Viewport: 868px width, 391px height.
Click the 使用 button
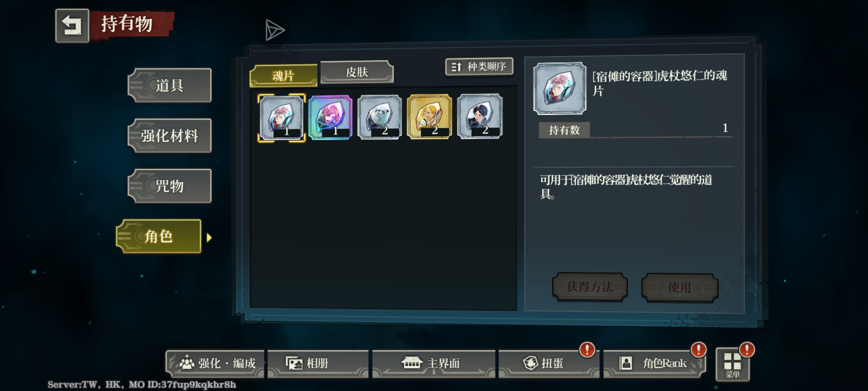(680, 287)
